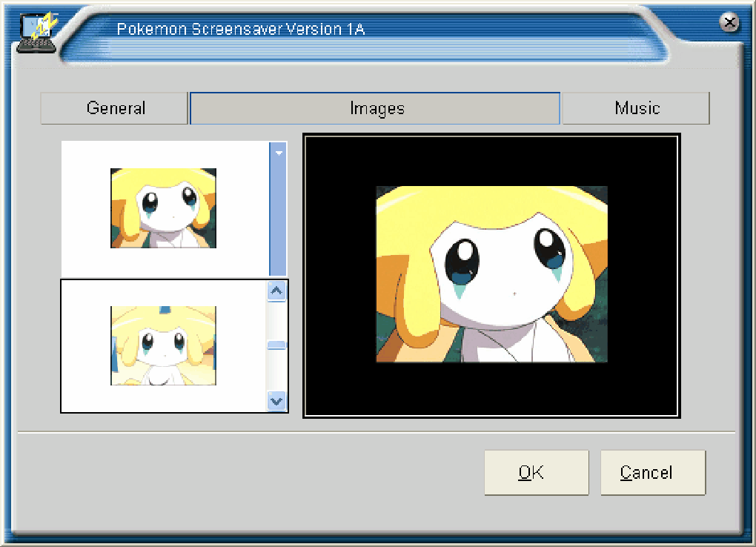Close the Pokemon Screensaver window
The width and height of the screenshot is (756, 547).
point(731,22)
